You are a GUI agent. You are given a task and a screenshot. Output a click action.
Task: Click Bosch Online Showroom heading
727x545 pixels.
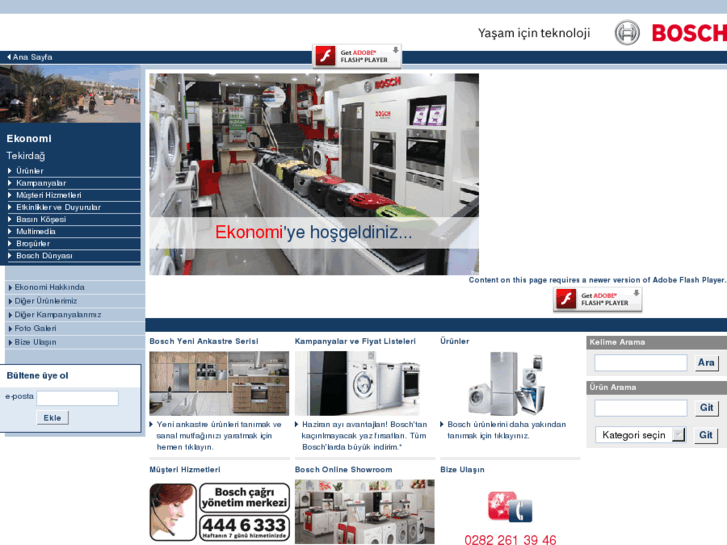(344, 470)
